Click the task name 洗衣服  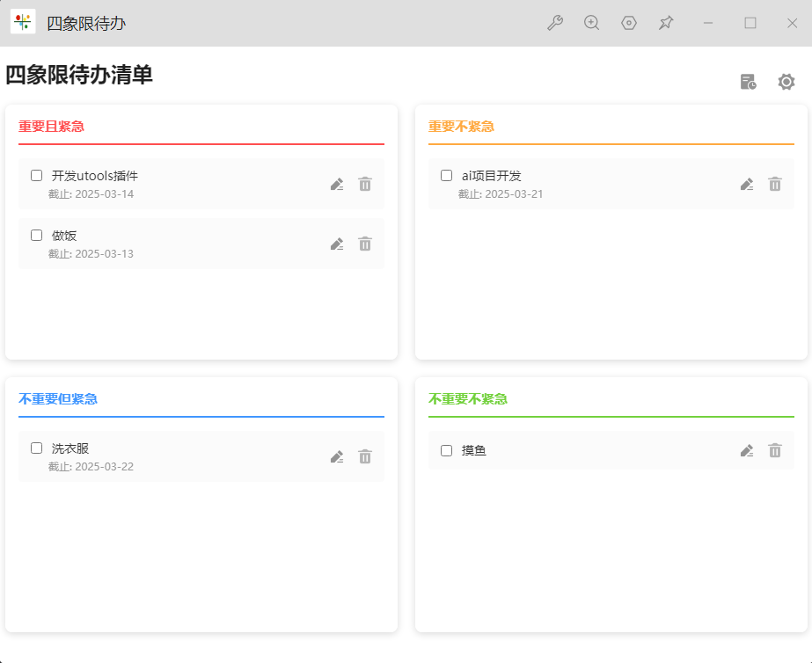tap(70, 448)
